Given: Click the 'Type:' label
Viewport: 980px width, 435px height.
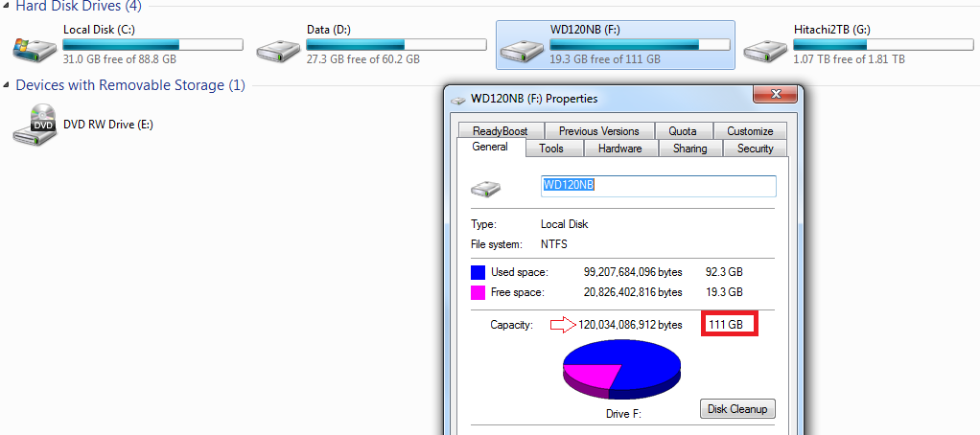Looking at the screenshot, I should [483, 224].
